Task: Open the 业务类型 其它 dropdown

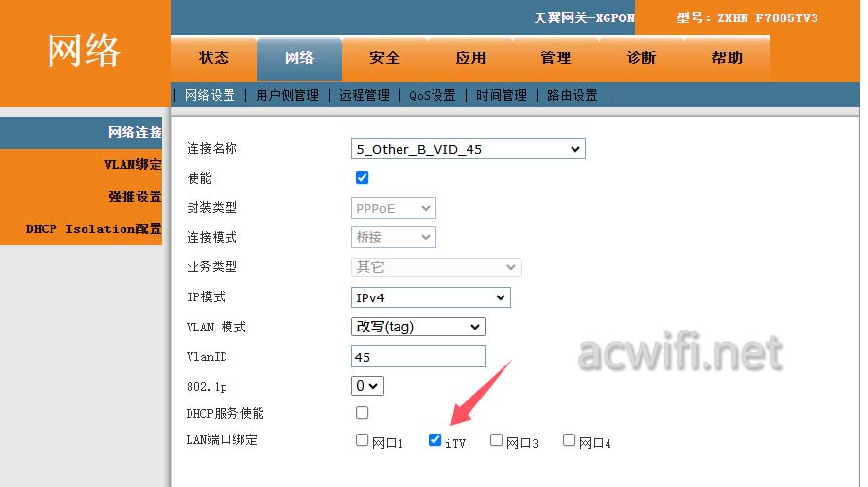Action: (x=436, y=267)
